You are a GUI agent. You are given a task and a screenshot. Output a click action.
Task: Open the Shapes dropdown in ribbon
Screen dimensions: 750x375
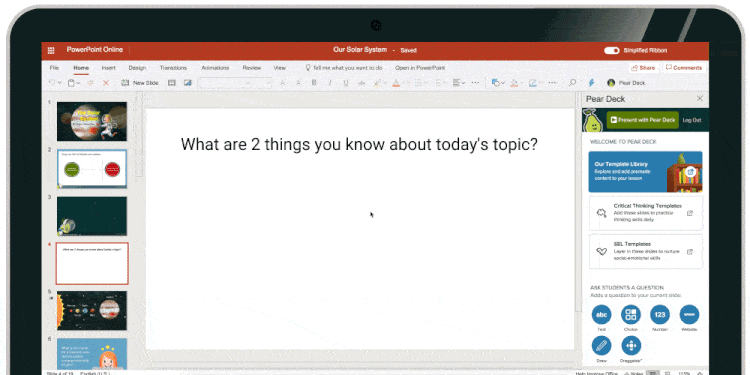pos(498,83)
